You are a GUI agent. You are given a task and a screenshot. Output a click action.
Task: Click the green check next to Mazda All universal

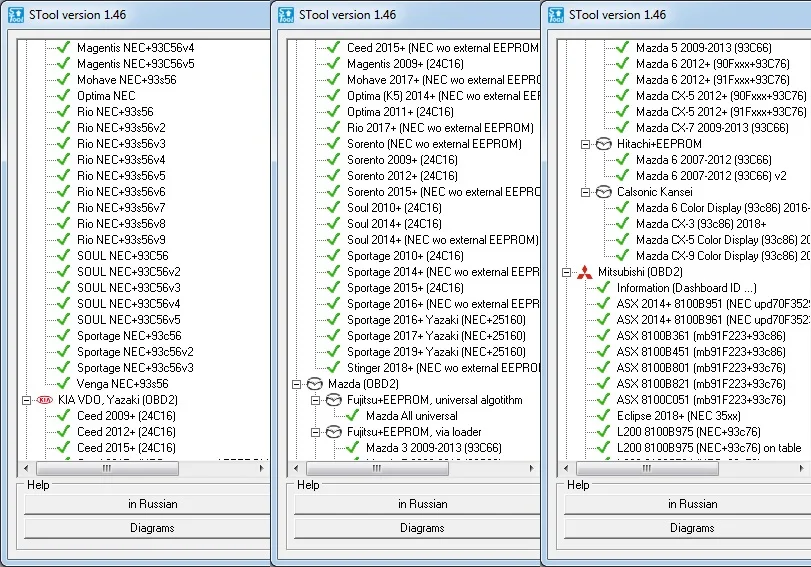click(353, 415)
